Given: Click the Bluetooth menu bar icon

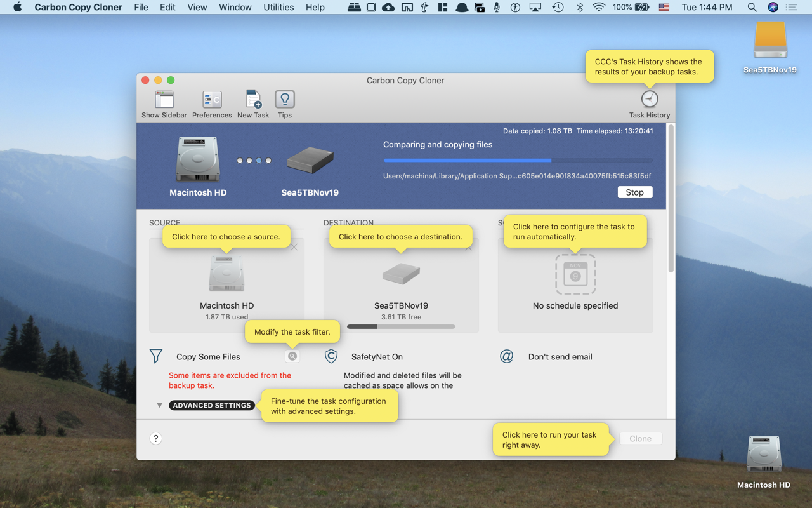Looking at the screenshot, I should coord(579,7).
